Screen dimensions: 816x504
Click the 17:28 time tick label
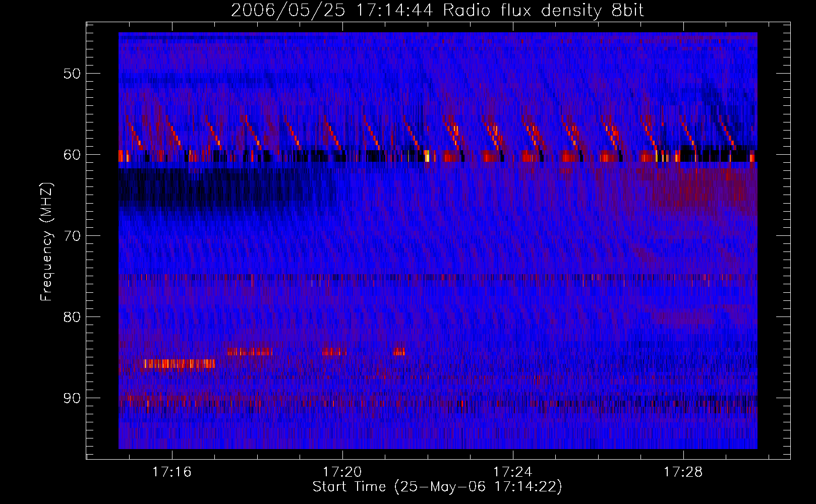point(683,472)
